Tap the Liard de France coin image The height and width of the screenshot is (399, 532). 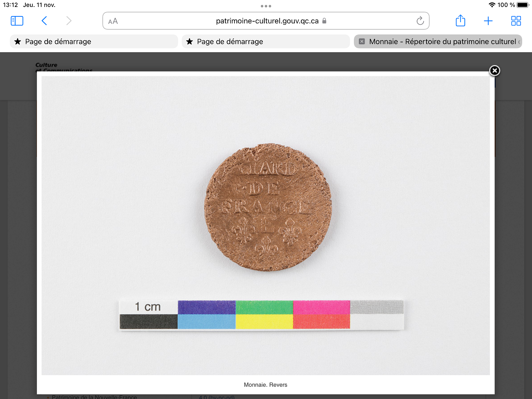pos(268,207)
